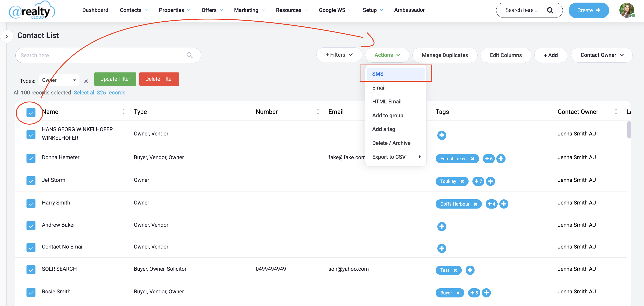Toggle the select-all header checkbox
The width and height of the screenshot is (644, 306).
coord(31,112)
